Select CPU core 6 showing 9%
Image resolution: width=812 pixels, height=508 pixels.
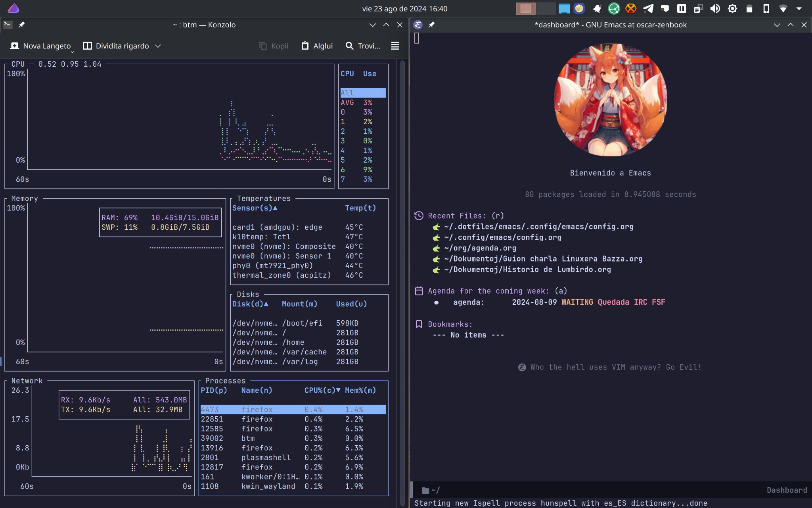[363, 169]
